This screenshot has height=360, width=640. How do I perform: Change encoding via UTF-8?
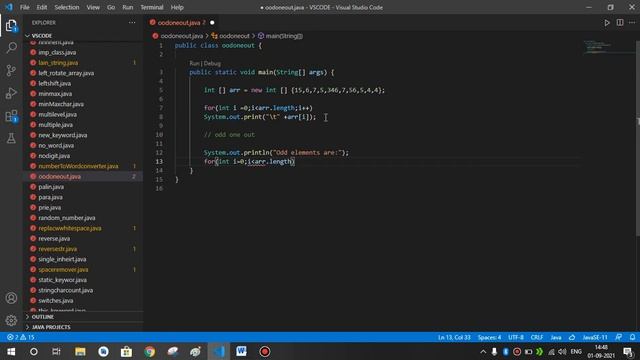516,338
